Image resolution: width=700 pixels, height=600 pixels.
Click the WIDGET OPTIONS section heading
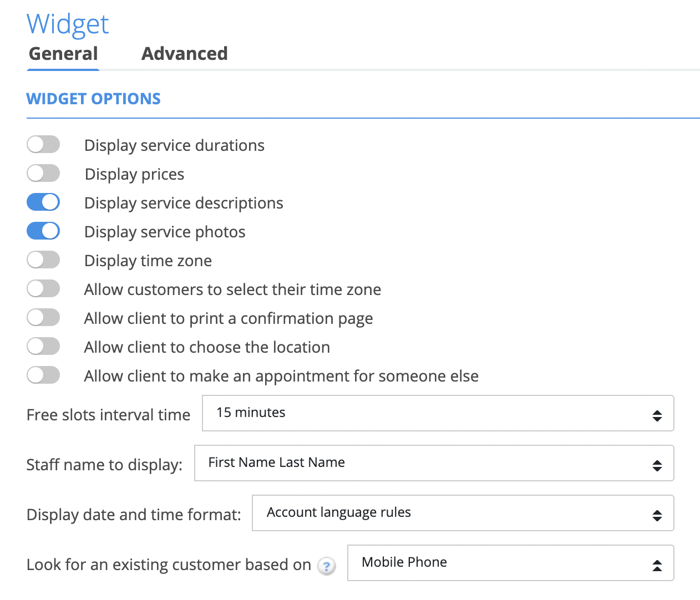click(93, 99)
